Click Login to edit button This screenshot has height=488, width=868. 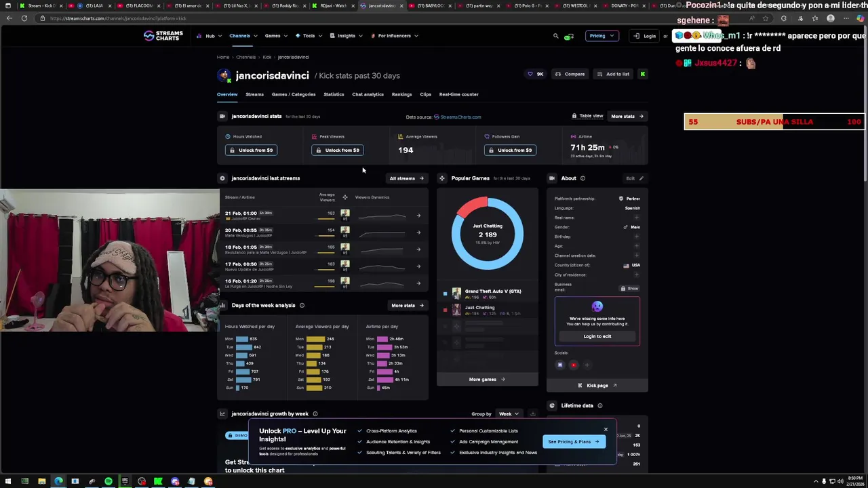coord(597,337)
